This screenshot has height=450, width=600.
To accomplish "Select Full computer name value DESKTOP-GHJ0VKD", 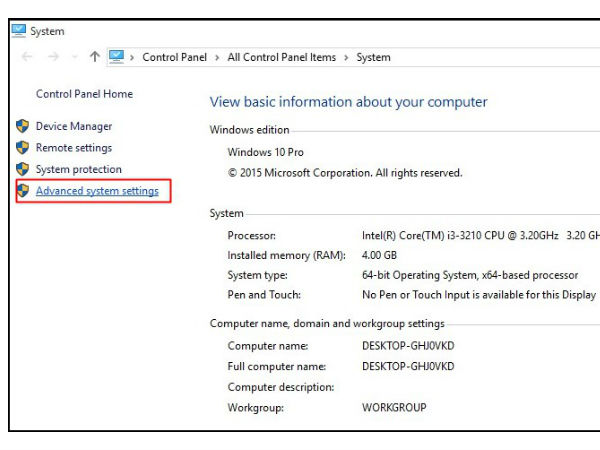I will tap(408, 366).
